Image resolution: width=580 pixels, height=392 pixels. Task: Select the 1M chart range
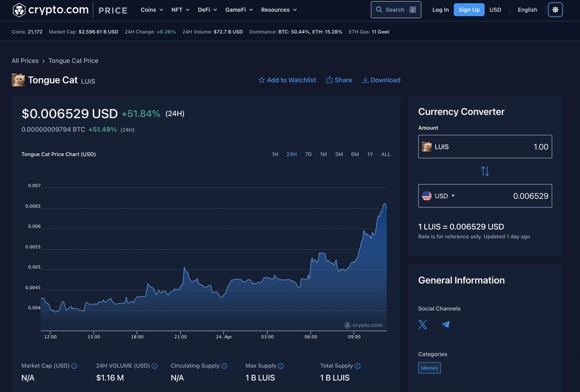point(323,154)
